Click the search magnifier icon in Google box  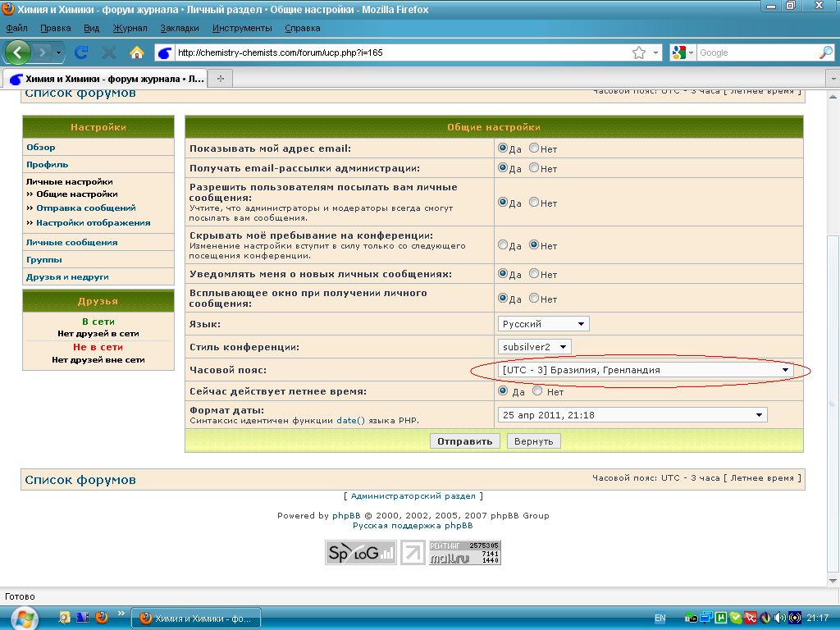click(825, 52)
